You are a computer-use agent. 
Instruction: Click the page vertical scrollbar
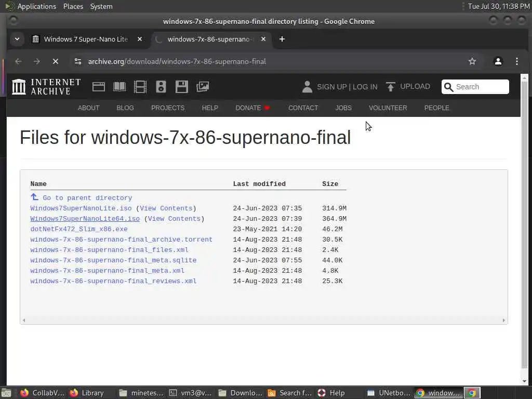(x=525, y=224)
